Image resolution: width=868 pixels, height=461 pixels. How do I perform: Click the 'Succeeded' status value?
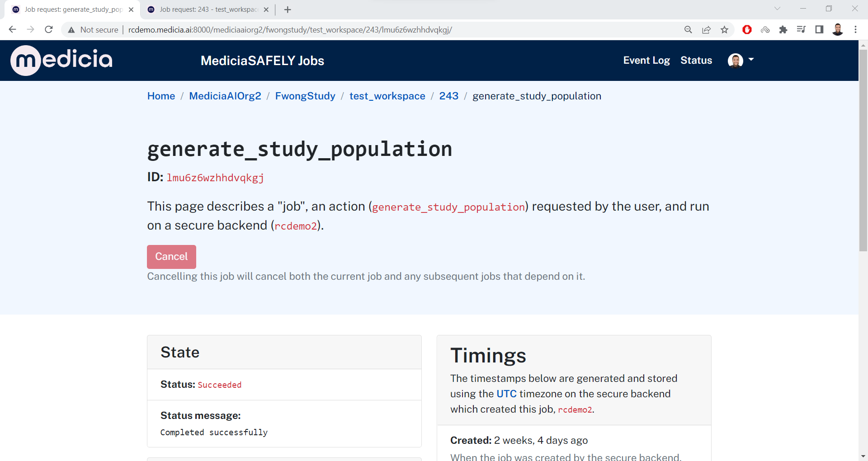(x=220, y=385)
